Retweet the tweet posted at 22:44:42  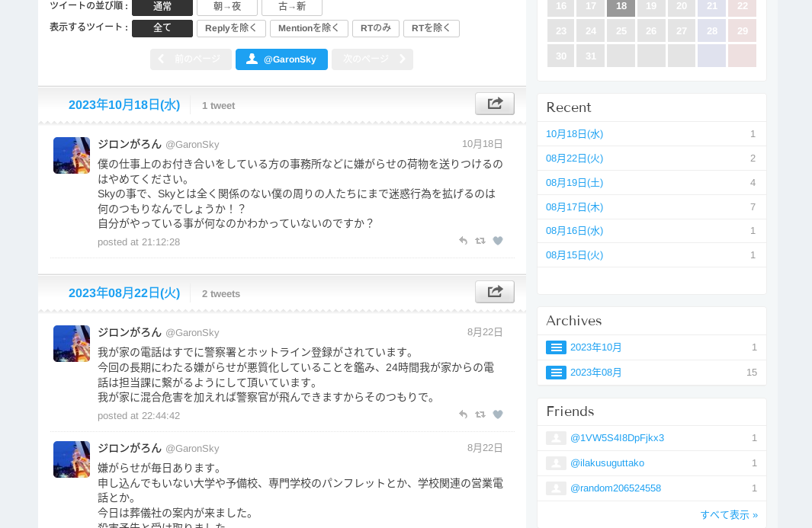click(x=480, y=414)
